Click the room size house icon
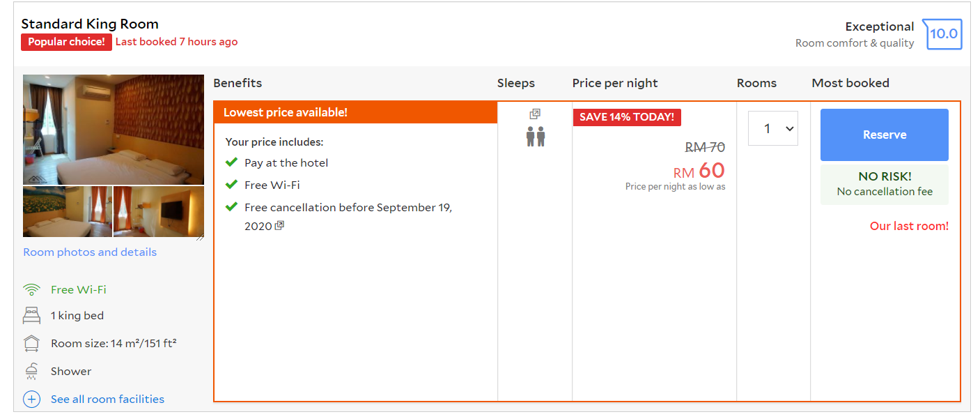The image size is (980, 419). tap(31, 344)
